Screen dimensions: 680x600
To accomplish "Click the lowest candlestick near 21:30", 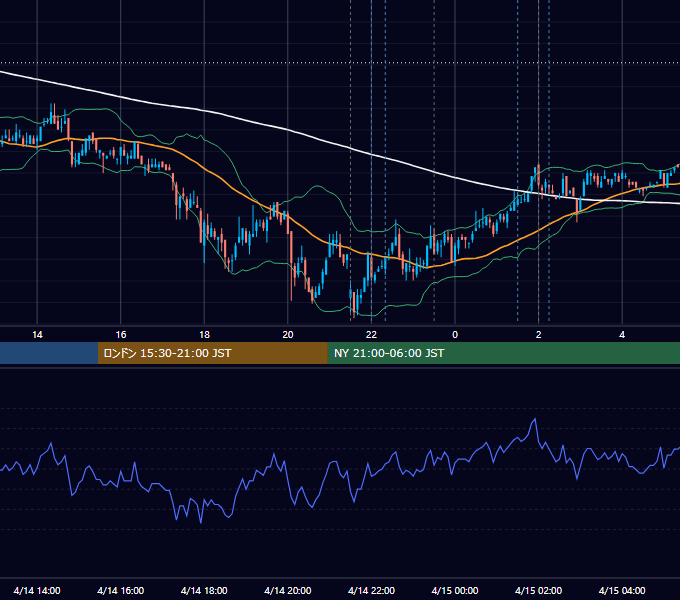I will [x=354, y=304].
